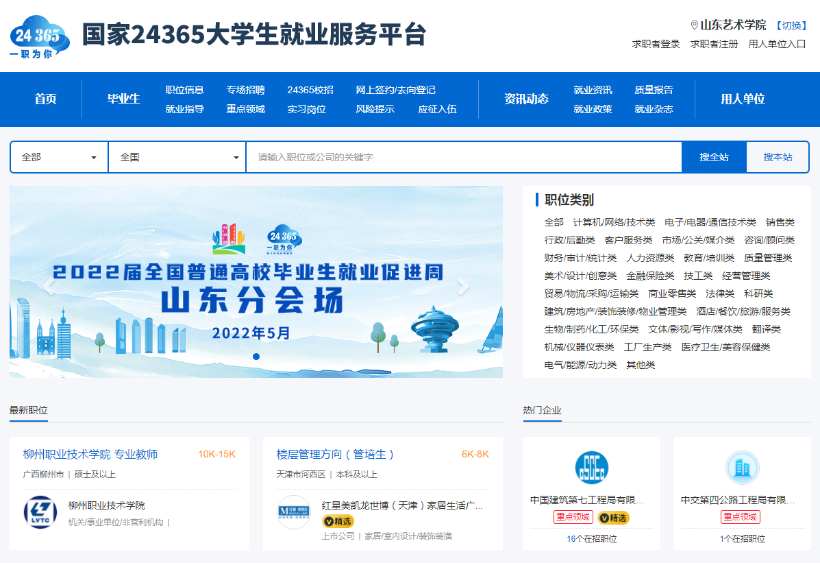
Task: Click the 搜本站 search button
Action: click(x=778, y=157)
